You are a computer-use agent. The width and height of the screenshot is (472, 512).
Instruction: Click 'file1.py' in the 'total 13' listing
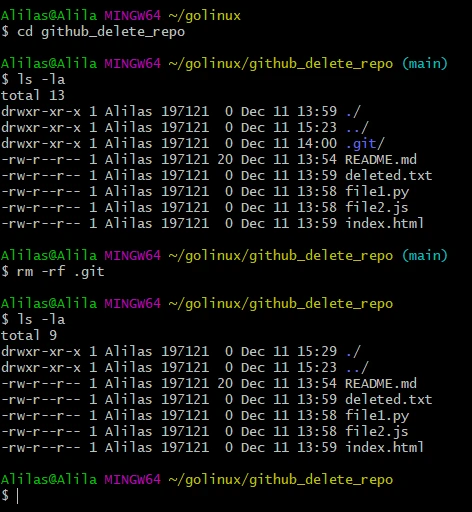tap(377, 192)
